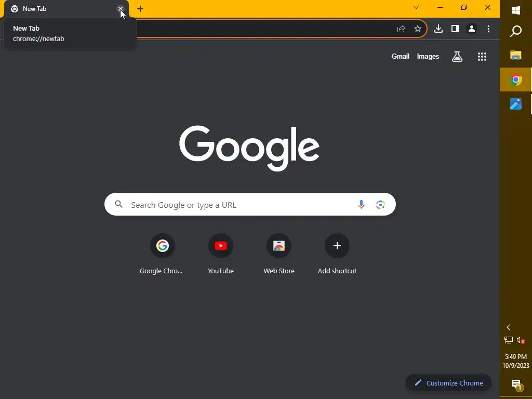532x399 pixels.
Task: Bookmark this tab with the star icon
Action: 418,29
